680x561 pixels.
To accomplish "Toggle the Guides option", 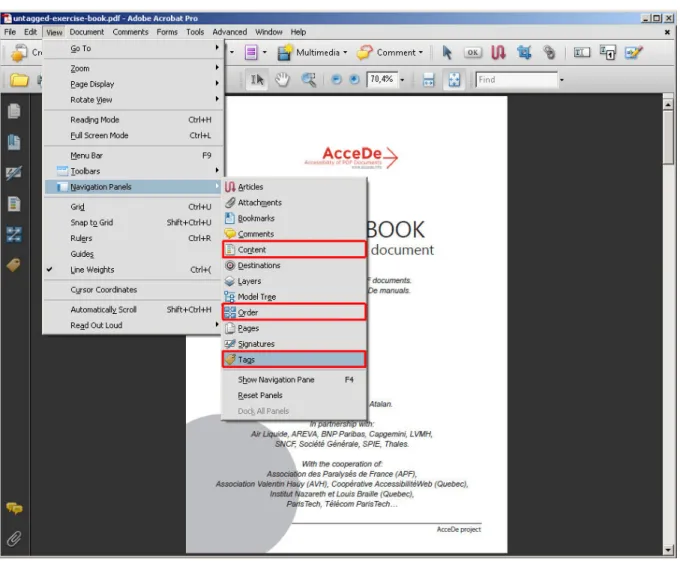I will tap(133, 254).
